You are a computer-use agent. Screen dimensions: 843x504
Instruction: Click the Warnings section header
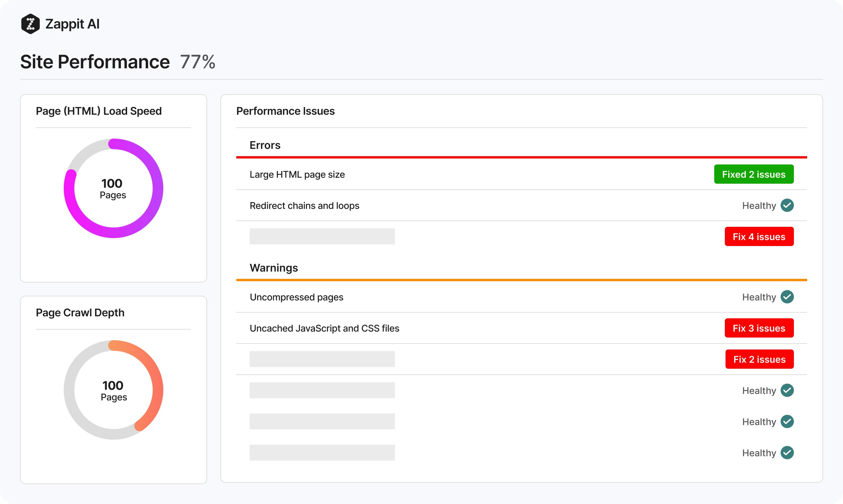tap(273, 268)
